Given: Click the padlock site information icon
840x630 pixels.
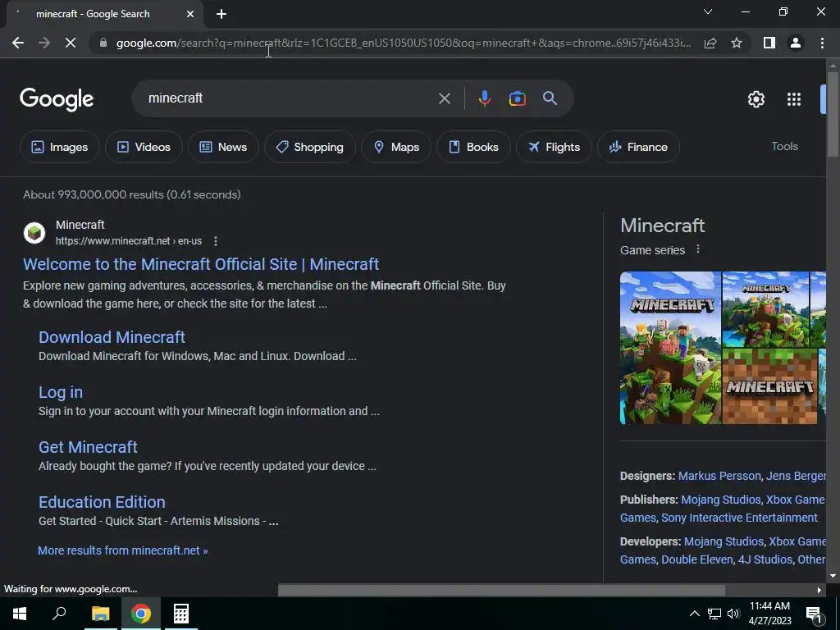Looking at the screenshot, I should (x=103, y=43).
